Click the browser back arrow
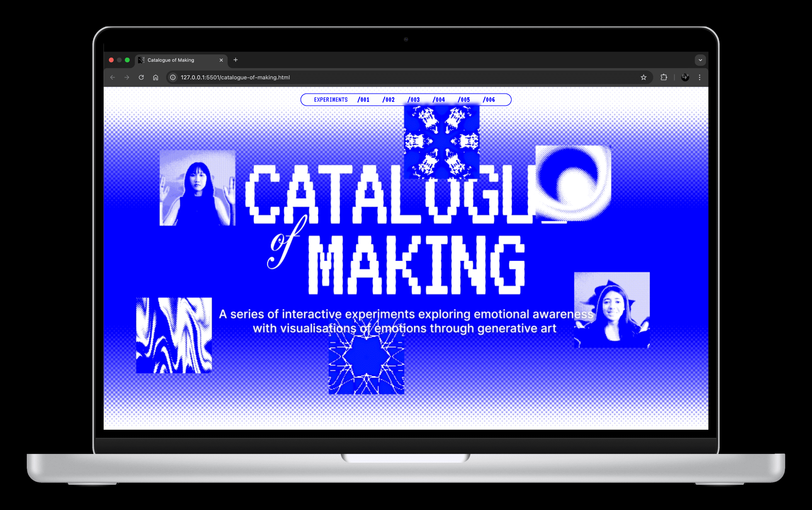The image size is (812, 510). coord(113,77)
